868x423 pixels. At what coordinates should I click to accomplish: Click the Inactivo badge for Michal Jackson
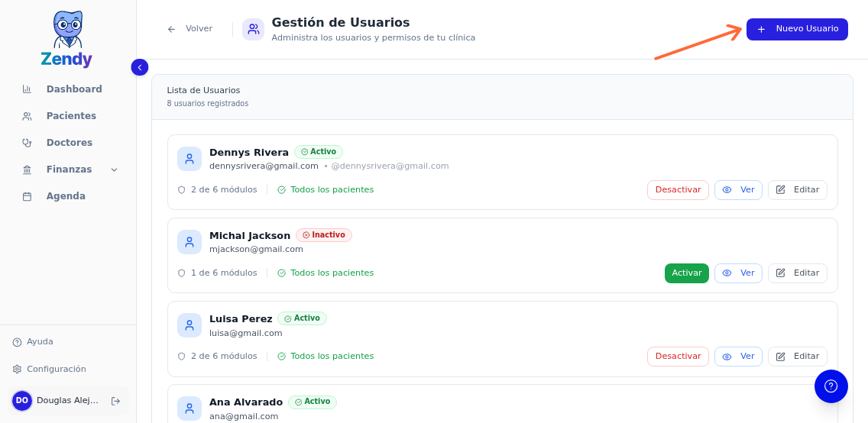(x=324, y=235)
